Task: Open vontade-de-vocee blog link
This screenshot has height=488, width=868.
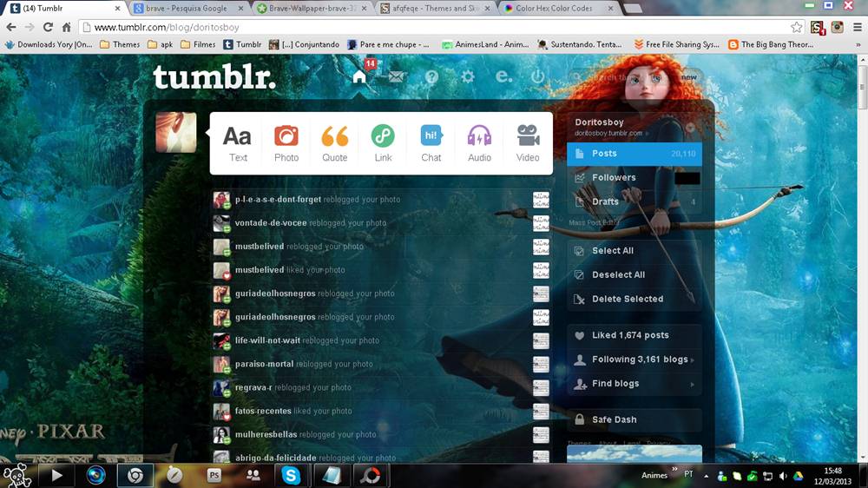Action: pyautogui.click(x=271, y=222)
